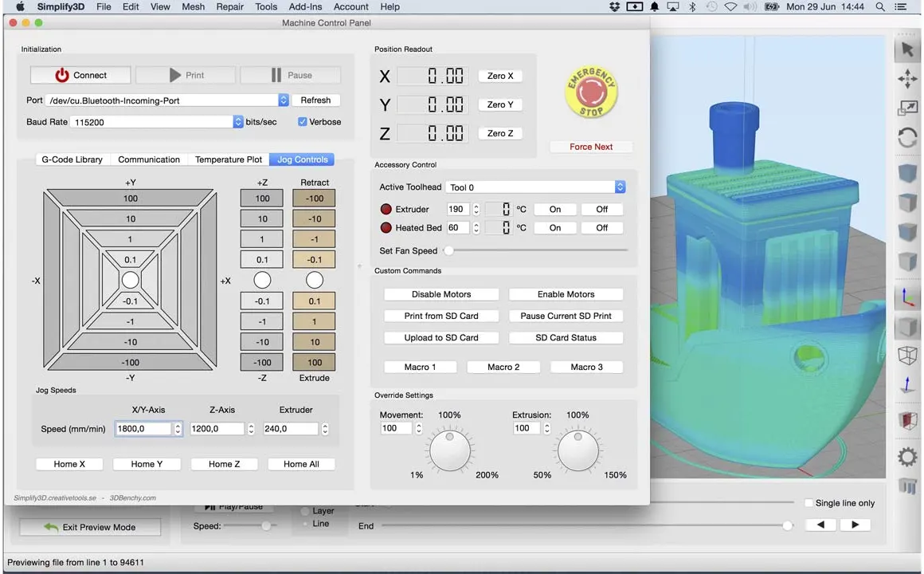The width and height of the screenshot is (924, 574).
Task: Select the Line radio button
Action: tap(305, 524)
